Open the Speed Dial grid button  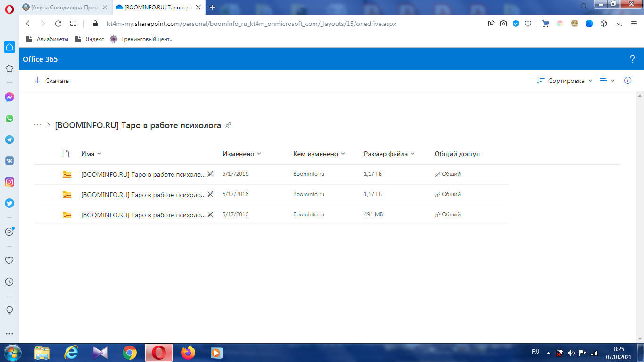[73, 24]
